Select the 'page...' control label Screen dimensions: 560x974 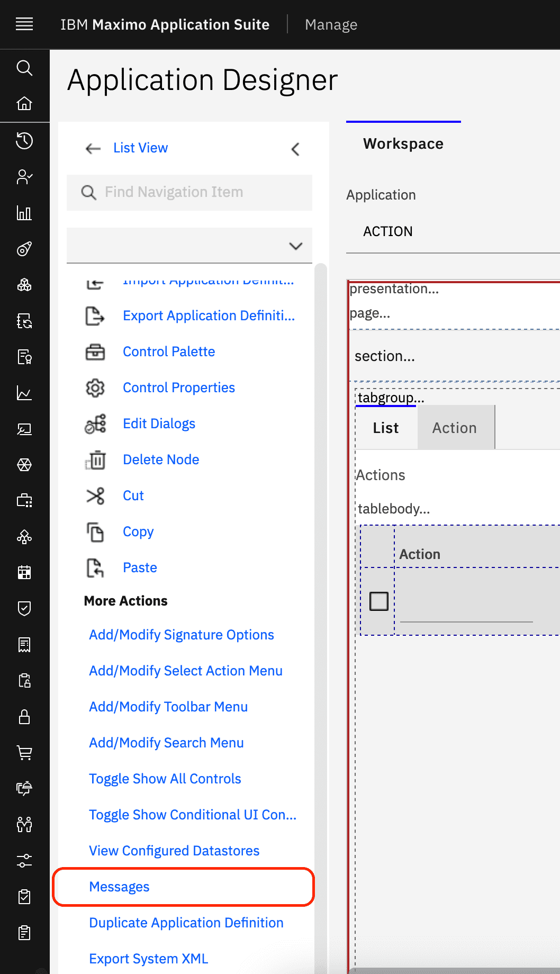(x=370, y=313)
